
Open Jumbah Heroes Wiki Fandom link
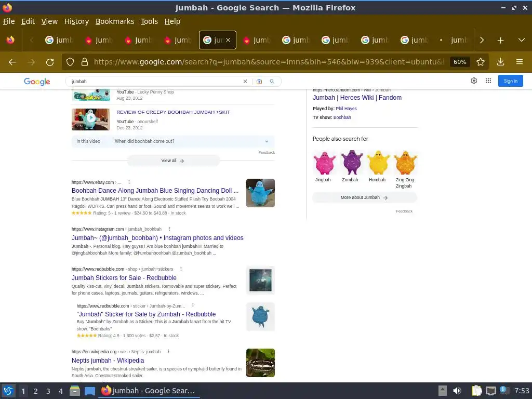[357, 98]
